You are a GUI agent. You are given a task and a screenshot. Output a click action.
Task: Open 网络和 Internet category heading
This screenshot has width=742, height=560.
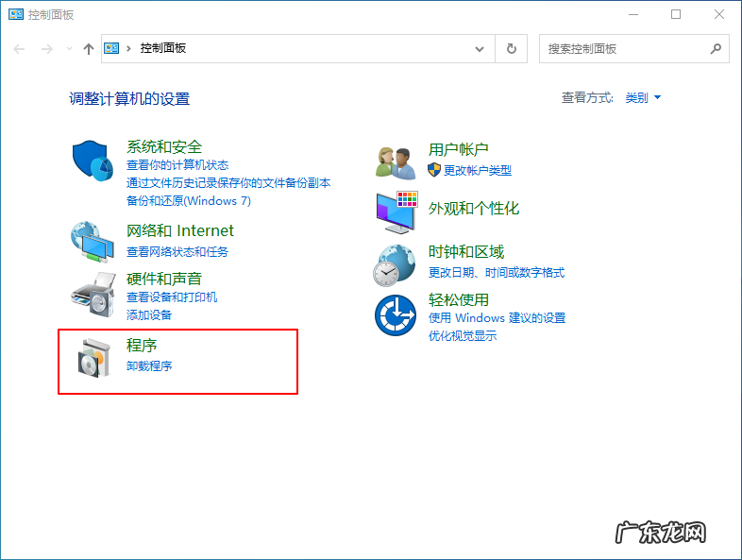pos(179,230)
